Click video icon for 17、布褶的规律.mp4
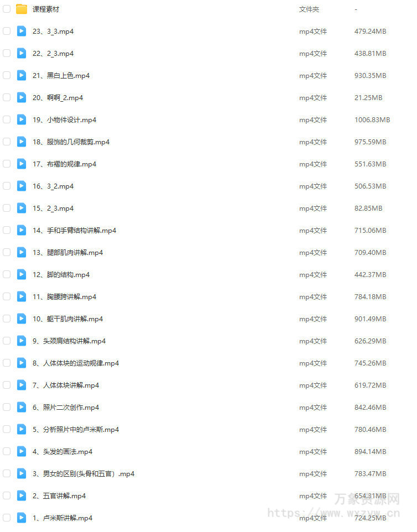This screenshot has height=532, width=417. point(22,164)
